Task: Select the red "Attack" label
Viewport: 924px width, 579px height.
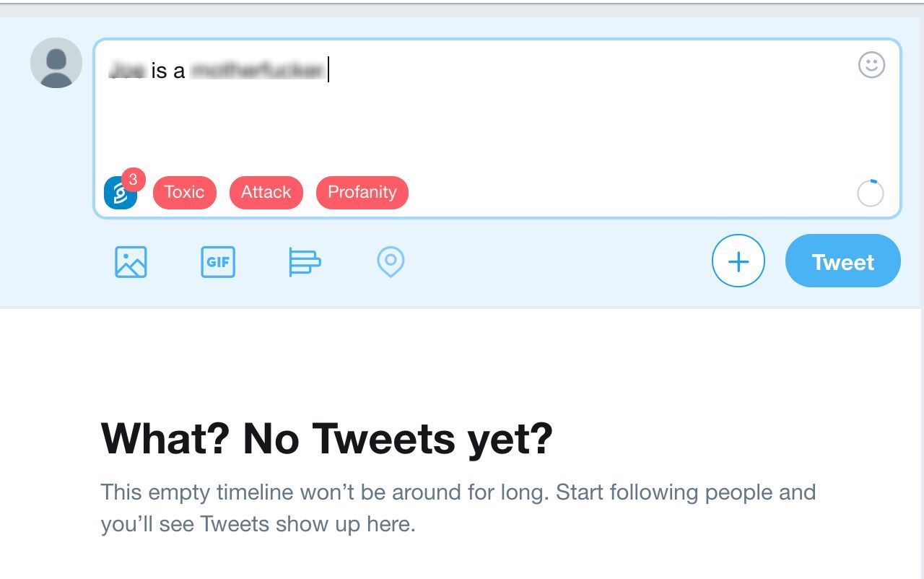Action: click(x=266, y=193)
